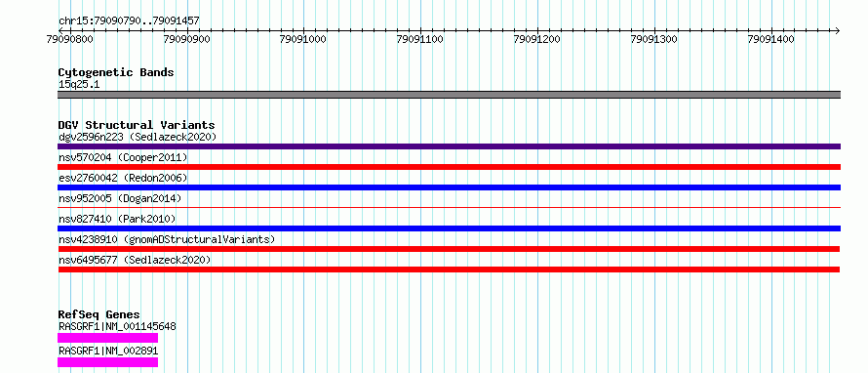Image resolution: width=868 pixels, height=373 pixels.
Task: Click ruler position 79090900
Action: point(186,39)
